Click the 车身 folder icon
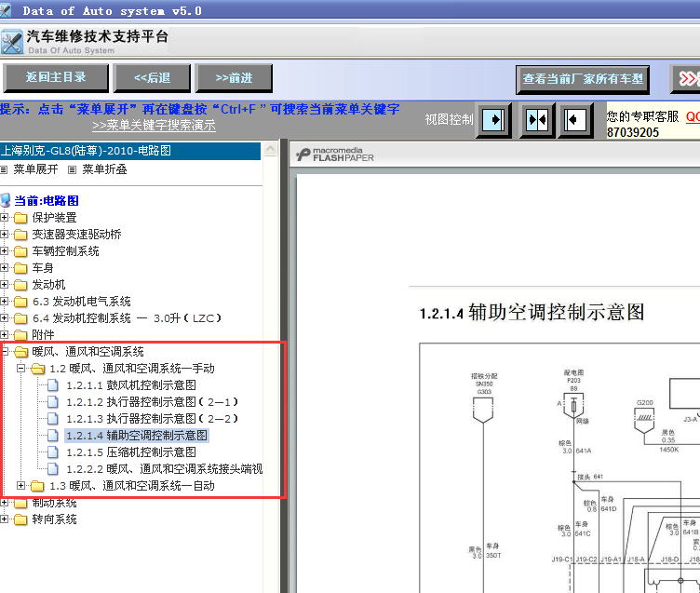Image resolution: width=700 pixels, height=593 pixels. [20, 268]
